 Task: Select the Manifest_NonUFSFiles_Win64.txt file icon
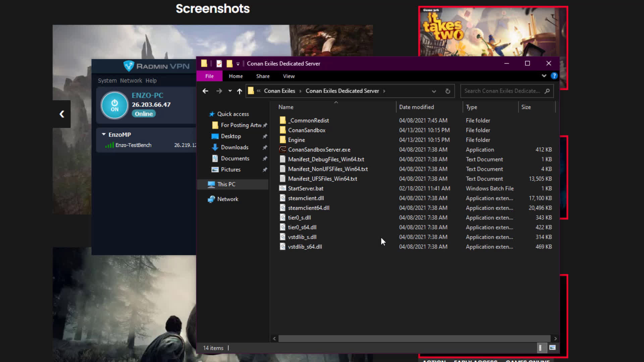point(283,169)
